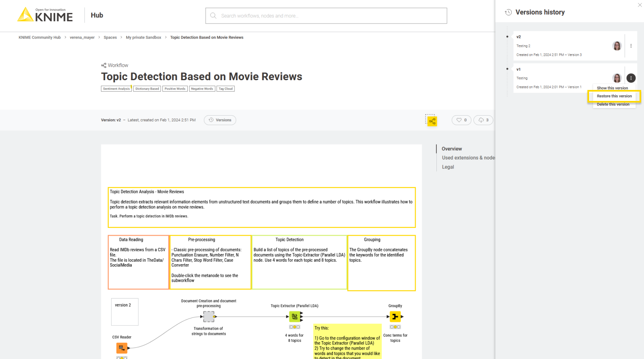The image size is (644, 359).
Task: Select Restore this version
Action: (x=614, y=96)
